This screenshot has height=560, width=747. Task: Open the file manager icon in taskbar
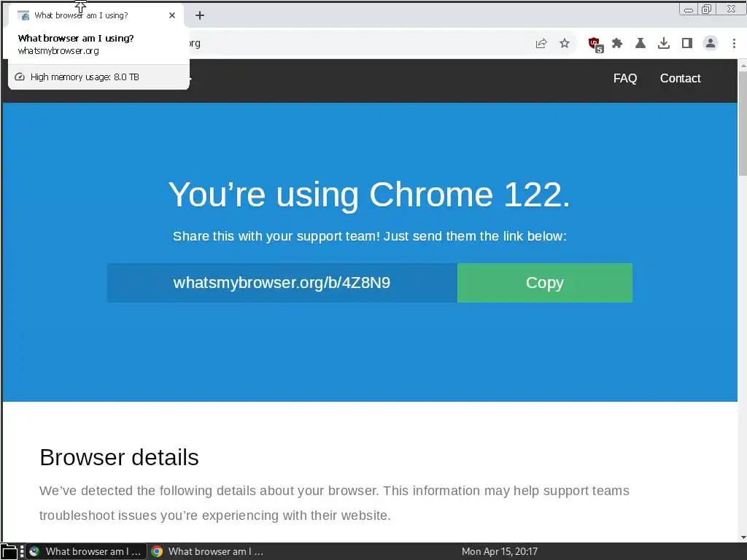click(9, 551)
